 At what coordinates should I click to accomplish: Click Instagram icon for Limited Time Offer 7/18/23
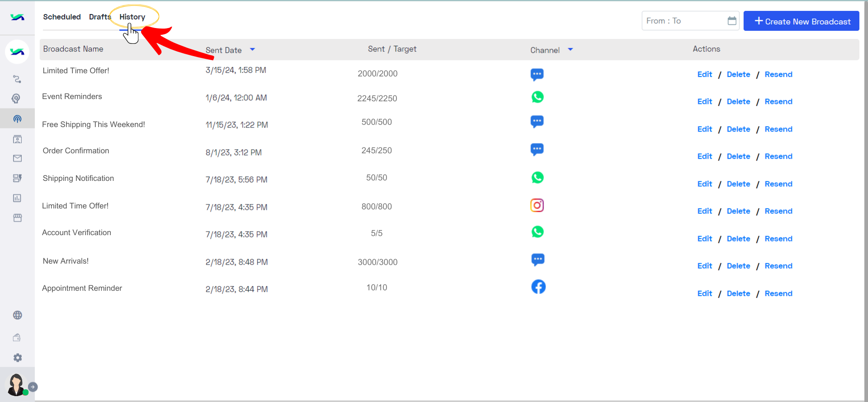(537, 205)
